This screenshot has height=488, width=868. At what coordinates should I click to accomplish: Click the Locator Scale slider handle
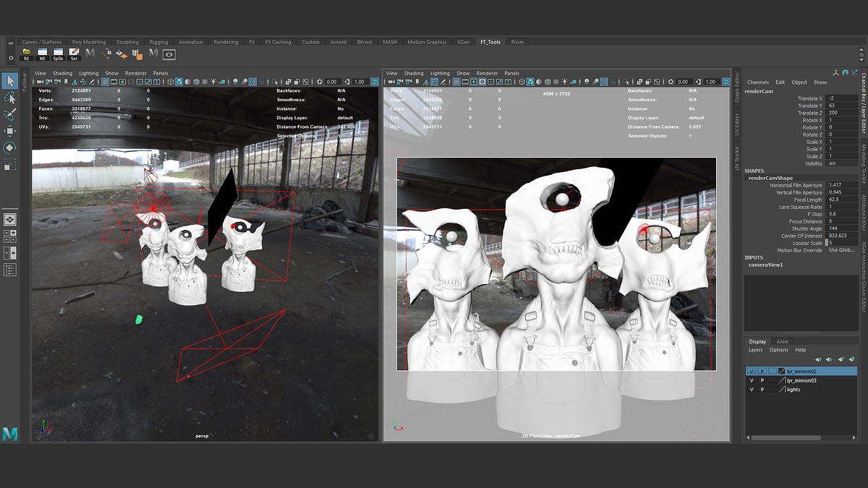pos(826,243)
